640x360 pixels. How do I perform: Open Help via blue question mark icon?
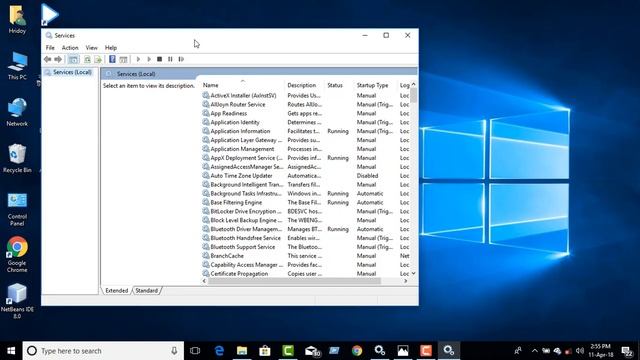click(112, 59)
